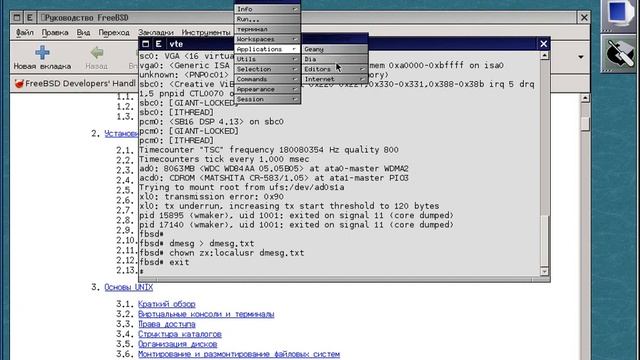The height and width of the screenshot is (360, 640).
Task: Open the Структура каталогов link
Action: pos(180,334)
